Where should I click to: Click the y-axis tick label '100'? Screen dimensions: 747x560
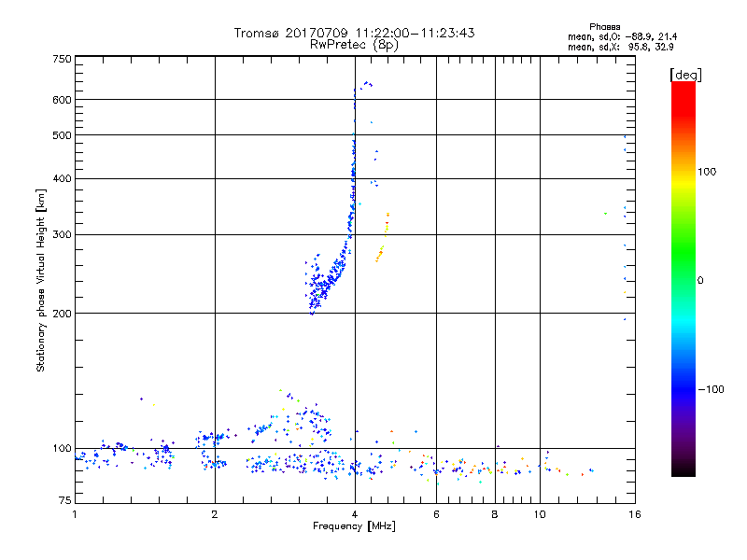click(62, 448)
